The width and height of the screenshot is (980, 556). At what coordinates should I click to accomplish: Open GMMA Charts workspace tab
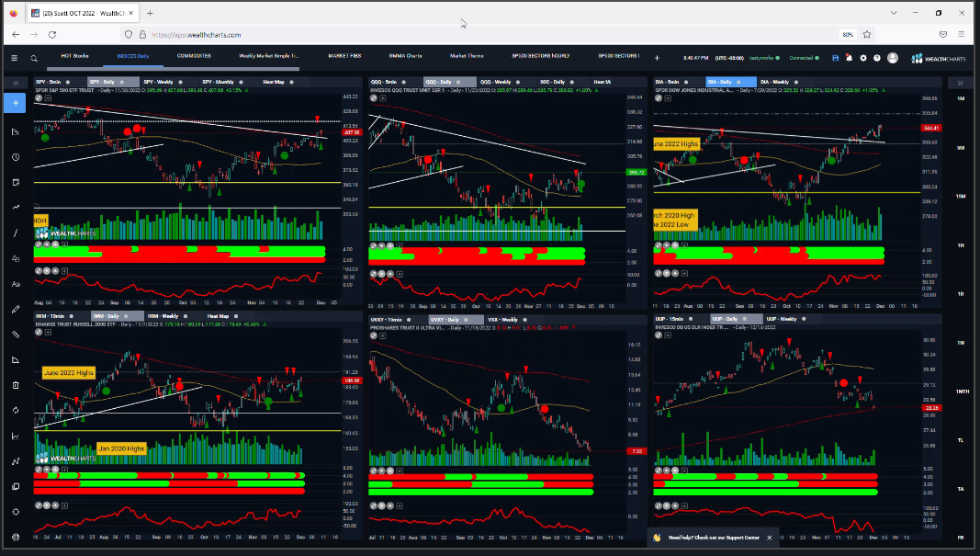click(405, 56)
